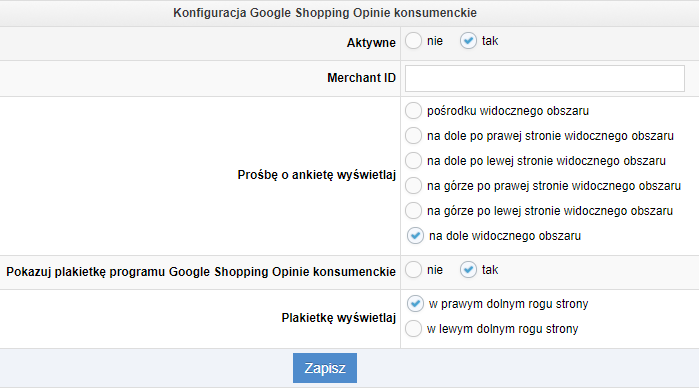The image size is (699, 388).
Task: Click the 'Aktywne' label text
Action: tap(371, 43)
